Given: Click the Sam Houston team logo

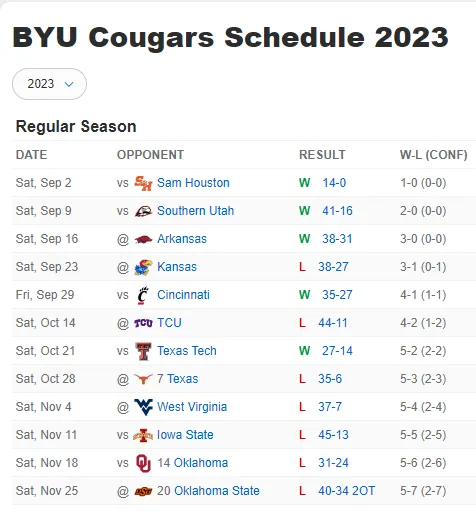Looking at the screenshot, I should click(143, 183).
